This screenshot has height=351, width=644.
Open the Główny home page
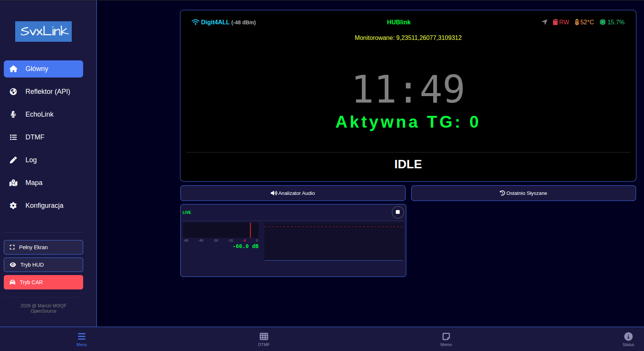tap(43, 69)
